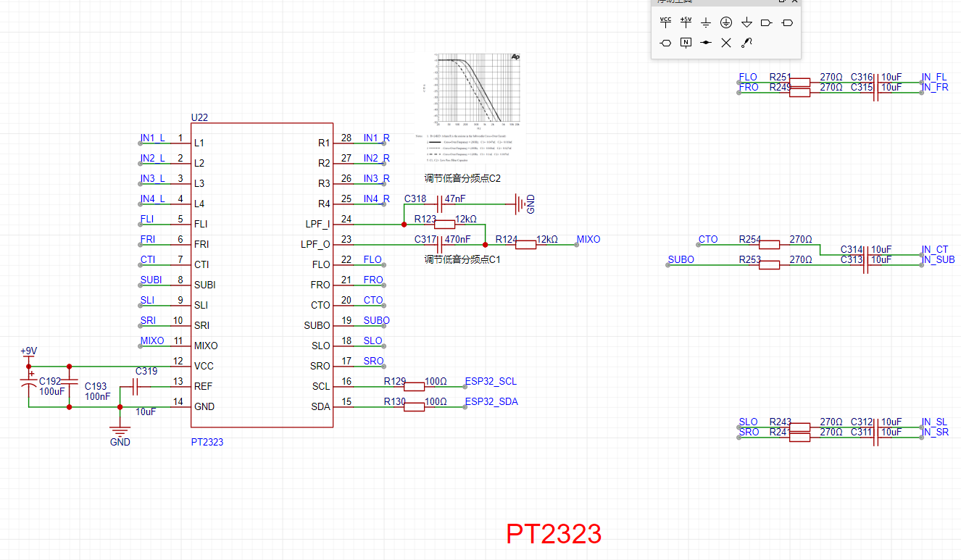Image resolution: width=961 pixels, height=560 pixels.
Task: Select the IN_CT net label
Action: coord(935,249)
